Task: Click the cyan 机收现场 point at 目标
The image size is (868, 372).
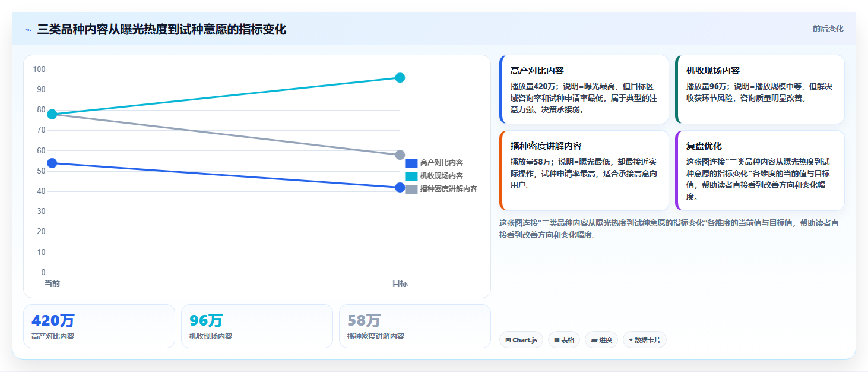Action: click(x=400, y=78)
